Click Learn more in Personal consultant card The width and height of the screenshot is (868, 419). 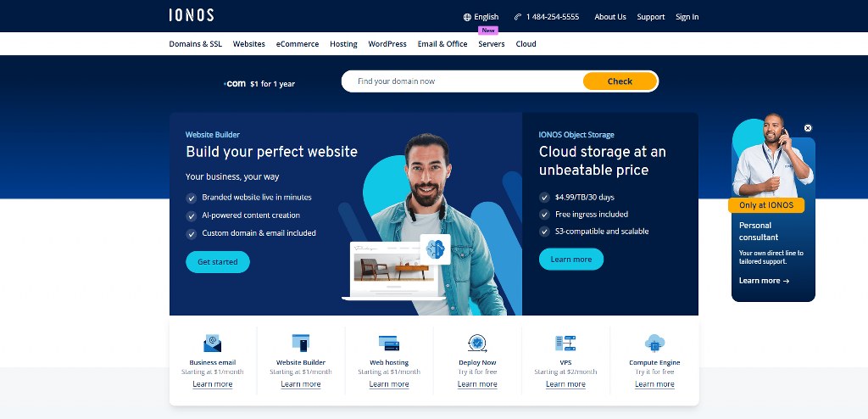click(x=764, y=281)
